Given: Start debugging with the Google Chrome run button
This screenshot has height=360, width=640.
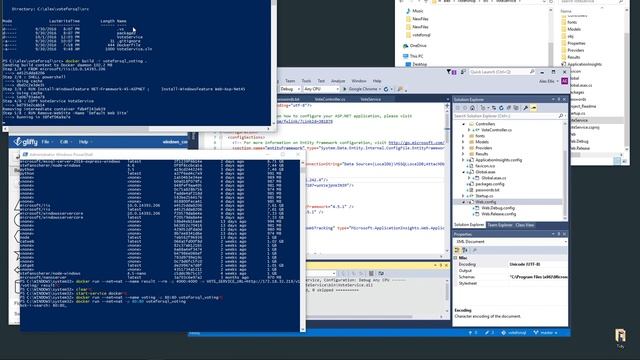Looking at the screenshot, I should [361, 89].
